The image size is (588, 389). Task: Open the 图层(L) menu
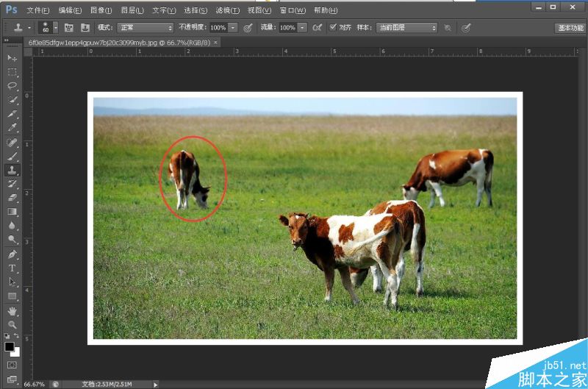pos(132,10)
